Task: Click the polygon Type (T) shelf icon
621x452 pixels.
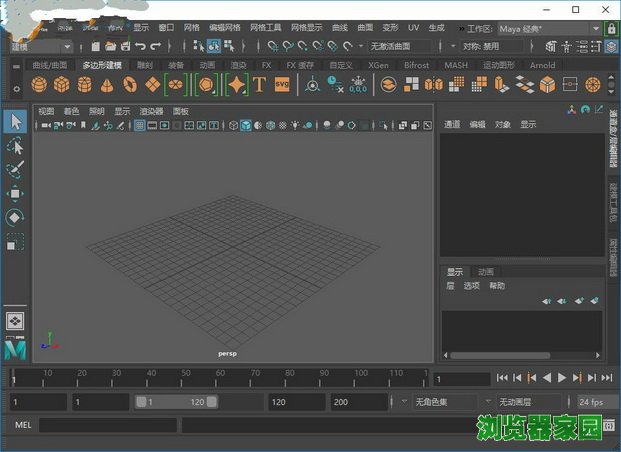Action: click(260, 86)
